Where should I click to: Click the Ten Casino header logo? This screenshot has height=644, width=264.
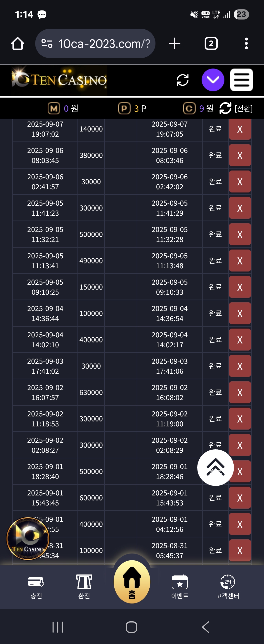click(59, 80)
